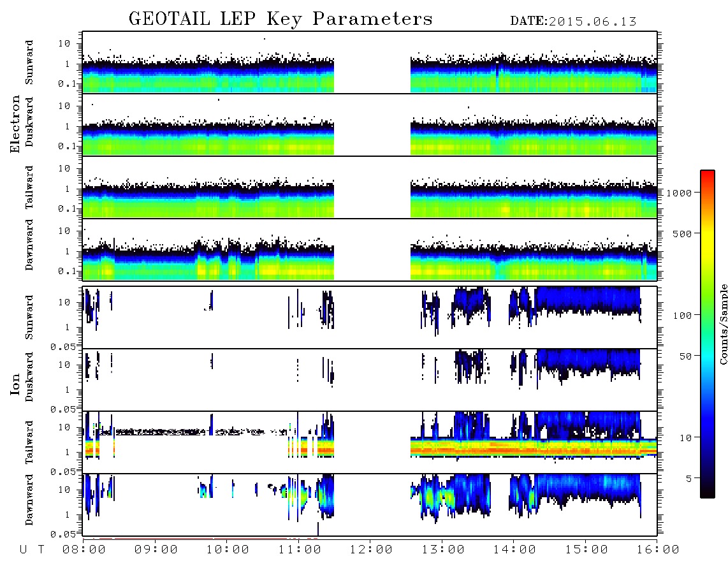
Task: Click the vertical Ion group label
Action: [15, 384]
